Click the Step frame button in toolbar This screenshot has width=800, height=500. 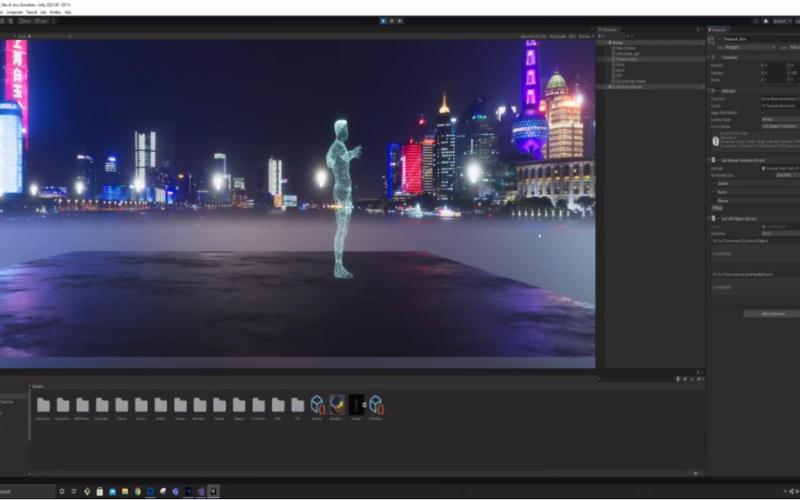(401, 20)
